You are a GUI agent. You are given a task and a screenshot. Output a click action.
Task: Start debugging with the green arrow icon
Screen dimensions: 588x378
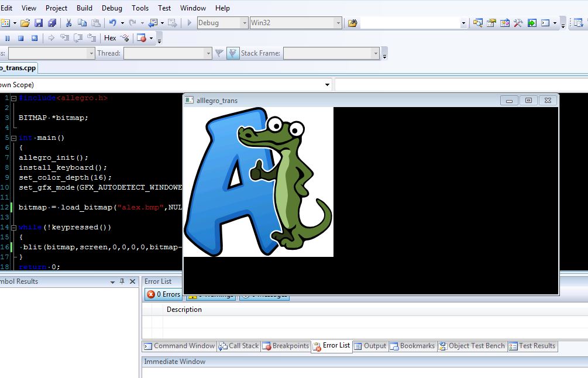click(189, 22)
